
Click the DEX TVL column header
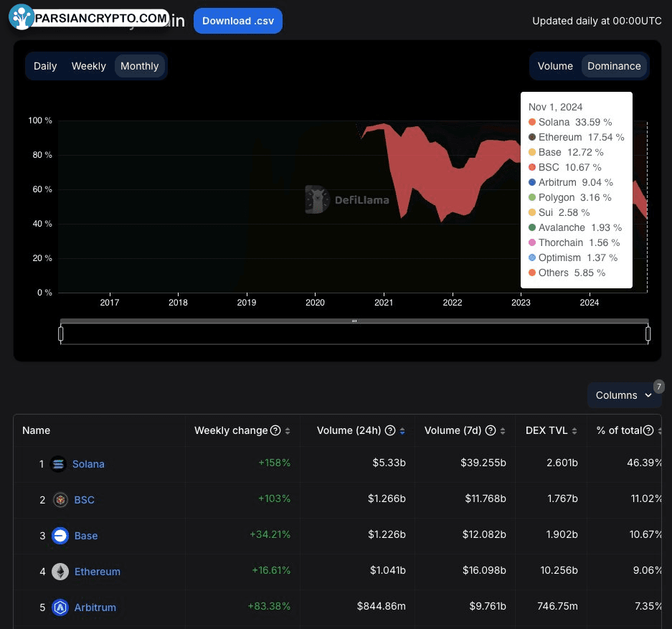click(x=546, y=430)
